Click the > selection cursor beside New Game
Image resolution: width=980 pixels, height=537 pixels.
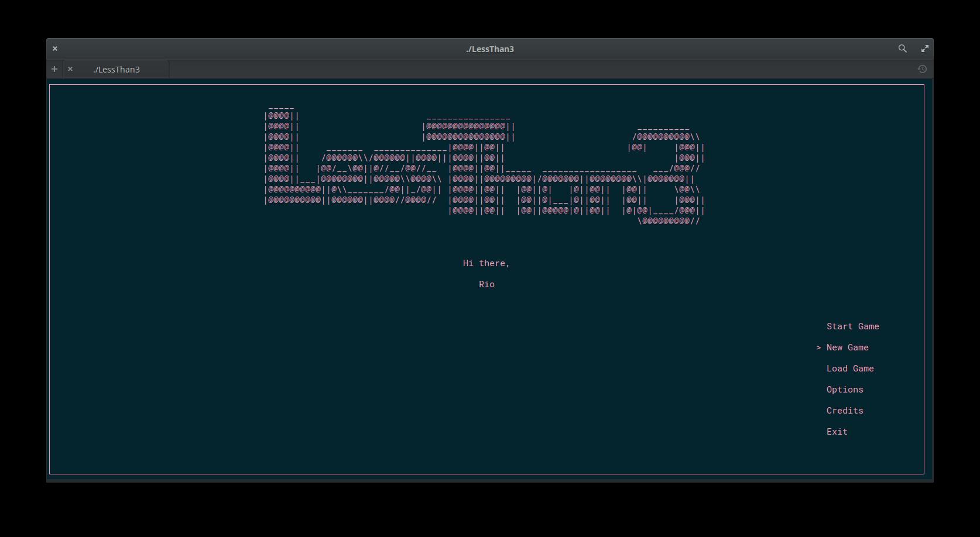[x=818, y=347]
